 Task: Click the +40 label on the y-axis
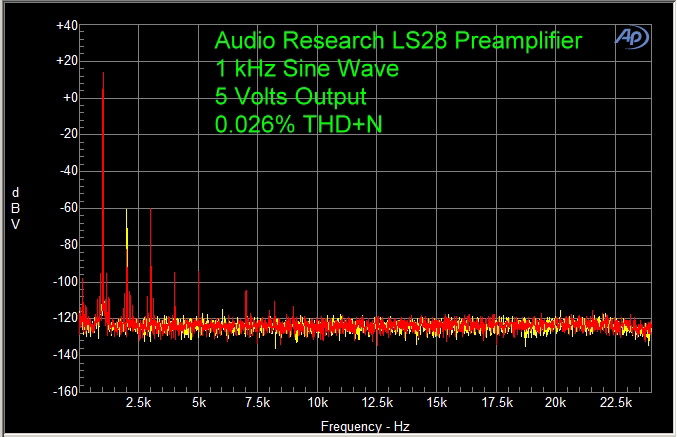pyautogui.click(x=67, y=25)
